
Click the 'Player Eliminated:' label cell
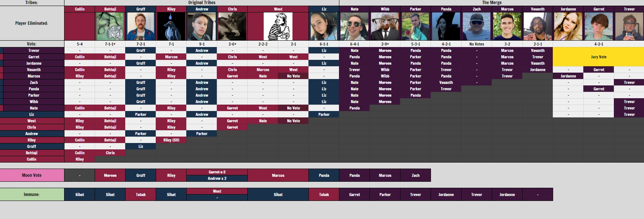32,23
